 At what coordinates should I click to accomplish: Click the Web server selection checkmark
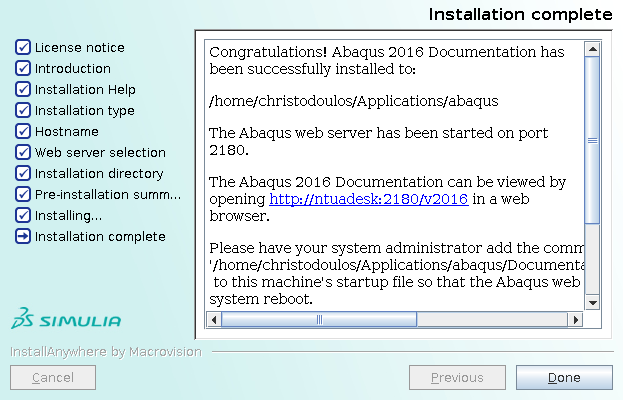pos(23,152)
